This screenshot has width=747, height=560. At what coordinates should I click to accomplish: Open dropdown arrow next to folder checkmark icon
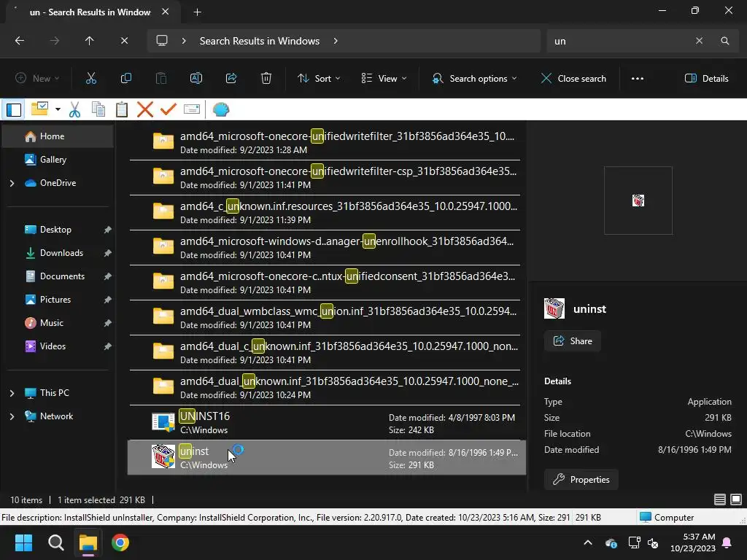coord(58,110)
